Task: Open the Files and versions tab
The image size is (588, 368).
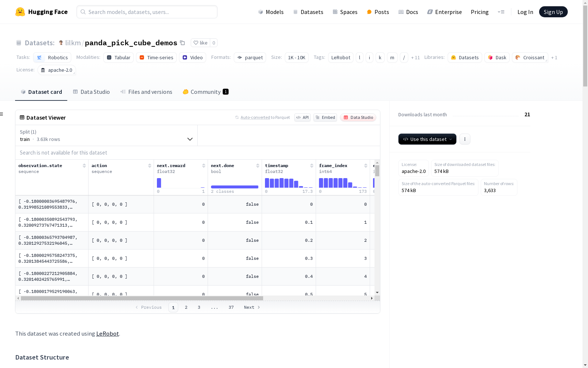Action: pos(146,92)
